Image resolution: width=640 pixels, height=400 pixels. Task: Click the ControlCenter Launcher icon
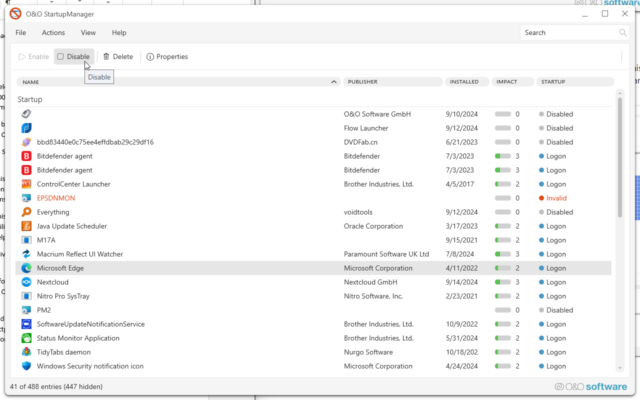(27, 184)
